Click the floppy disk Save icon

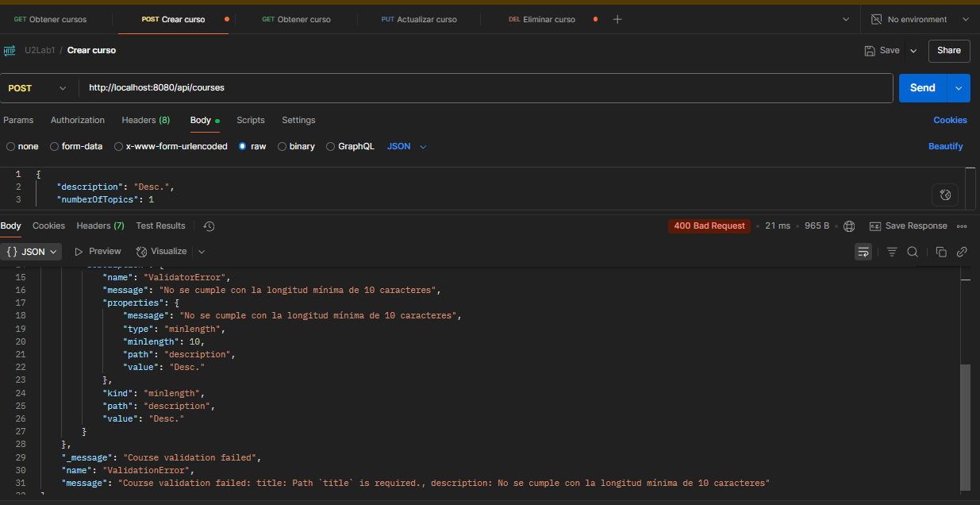870,50
